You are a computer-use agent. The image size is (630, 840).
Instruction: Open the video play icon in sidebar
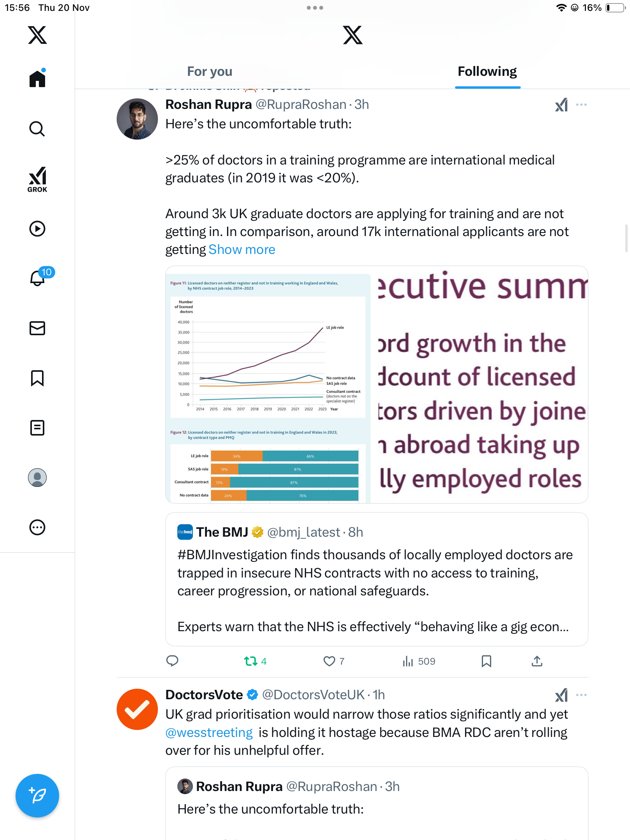[x=37, y=229]
